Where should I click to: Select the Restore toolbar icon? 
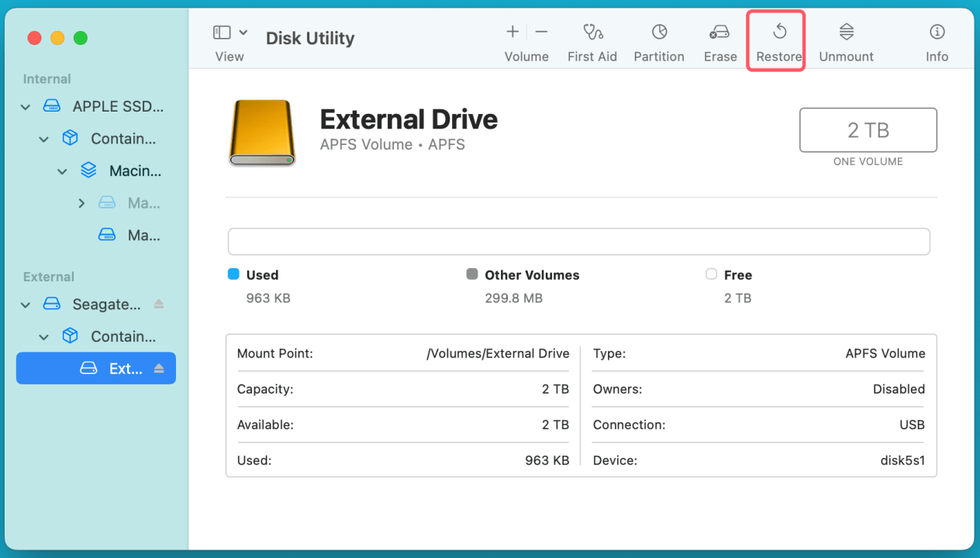click(x=778, y=39)
